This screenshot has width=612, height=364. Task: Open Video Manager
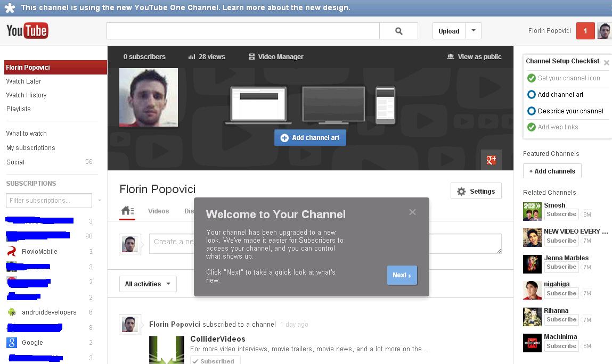coord(276,56)
